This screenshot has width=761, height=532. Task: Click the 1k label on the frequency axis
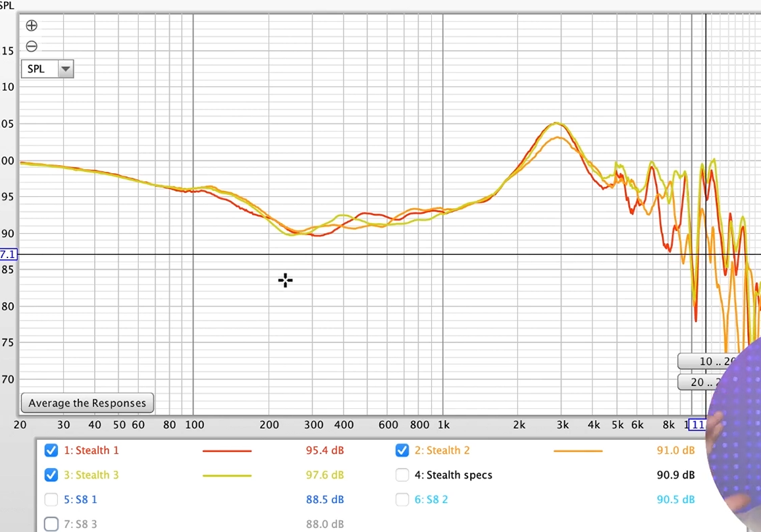point(444,425)
